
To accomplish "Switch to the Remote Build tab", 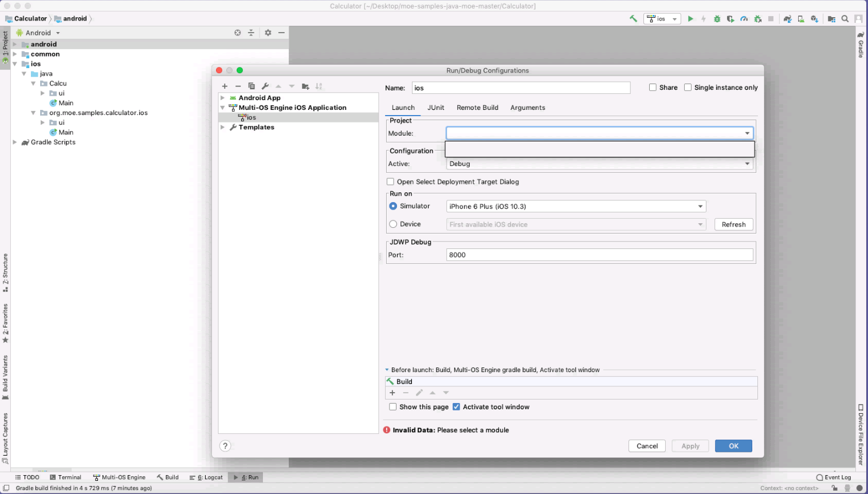I will pos(477,108).
